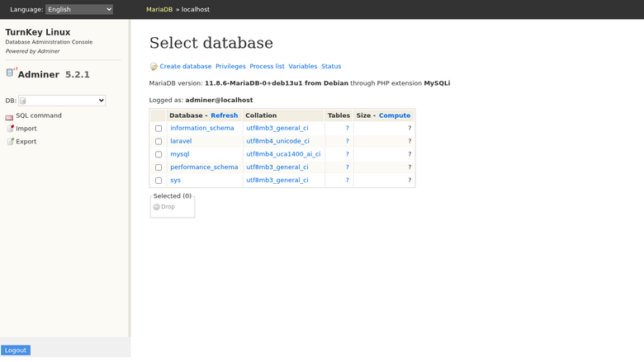Click localhost in the breadcrumb
The image size is (644, 362).
[196, 9]
